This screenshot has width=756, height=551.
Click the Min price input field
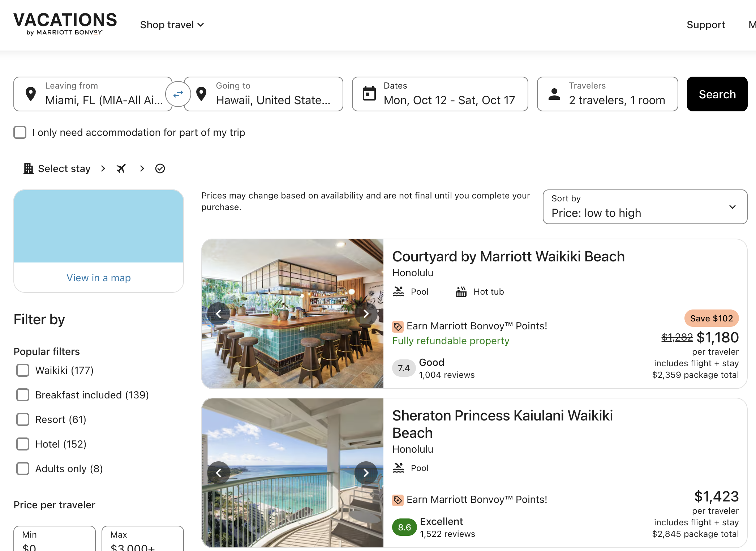55,539
